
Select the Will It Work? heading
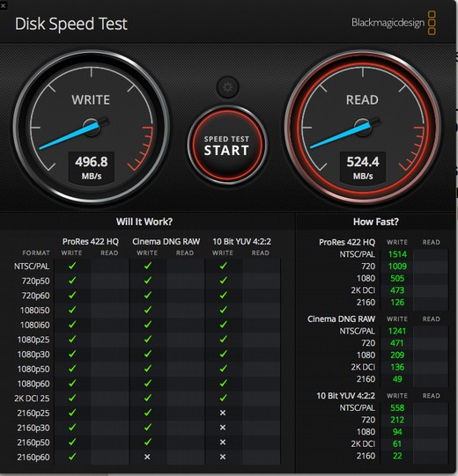(144, 222)
